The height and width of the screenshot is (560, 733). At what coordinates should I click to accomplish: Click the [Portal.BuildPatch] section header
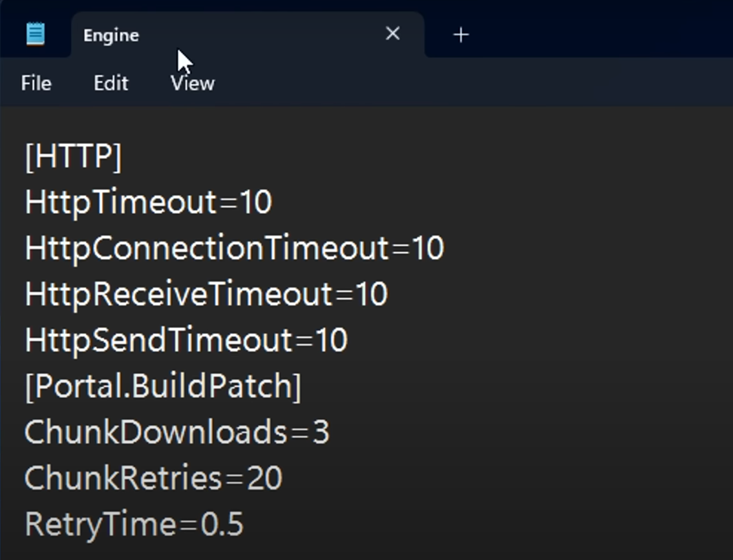[163, 386]
